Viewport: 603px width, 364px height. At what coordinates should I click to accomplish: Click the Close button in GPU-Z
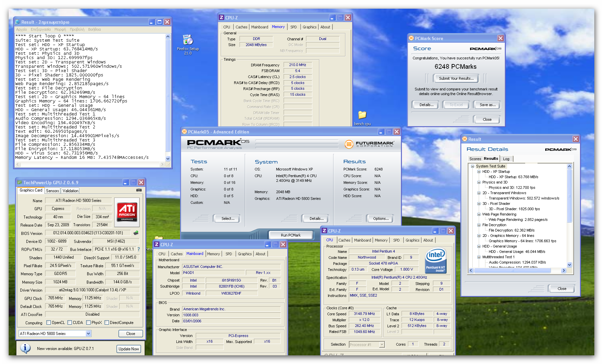pyautogui.click(x=131, y=334)
